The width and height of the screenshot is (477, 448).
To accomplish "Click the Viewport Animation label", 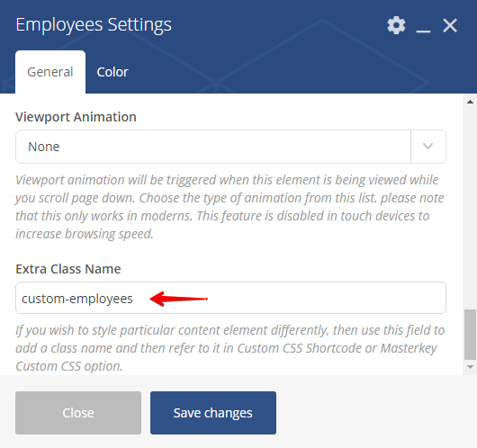I will point(76,117).
